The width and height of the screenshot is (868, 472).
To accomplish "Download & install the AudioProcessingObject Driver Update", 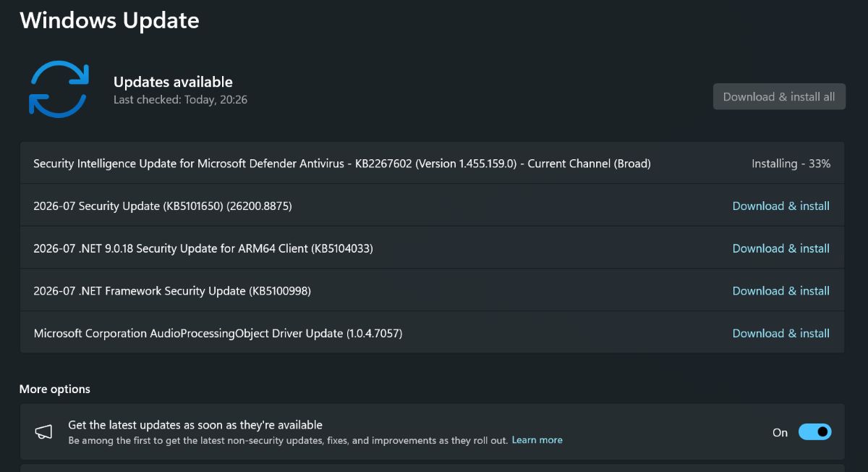I will [781, 334].
